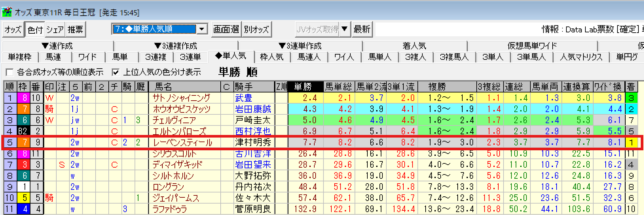Click the オッズ toolbar button

13,30
